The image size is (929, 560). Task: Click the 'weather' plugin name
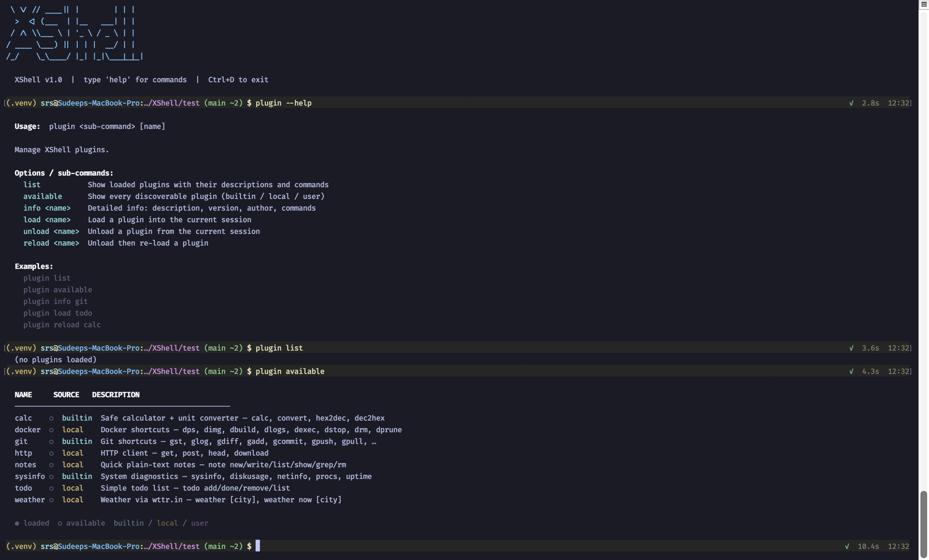pyautogui.click(x=30, y=500)
